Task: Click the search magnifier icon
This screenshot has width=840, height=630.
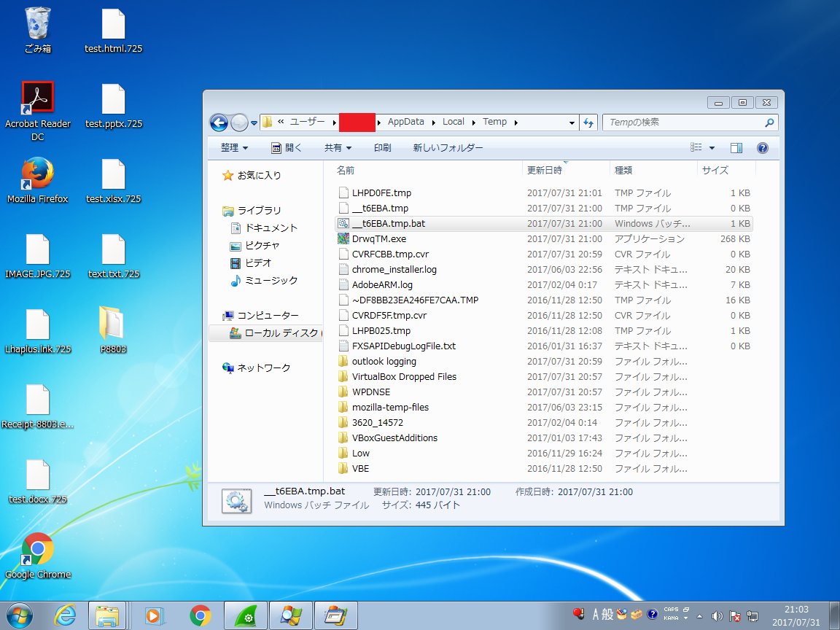Action: (x=769, y=122)
